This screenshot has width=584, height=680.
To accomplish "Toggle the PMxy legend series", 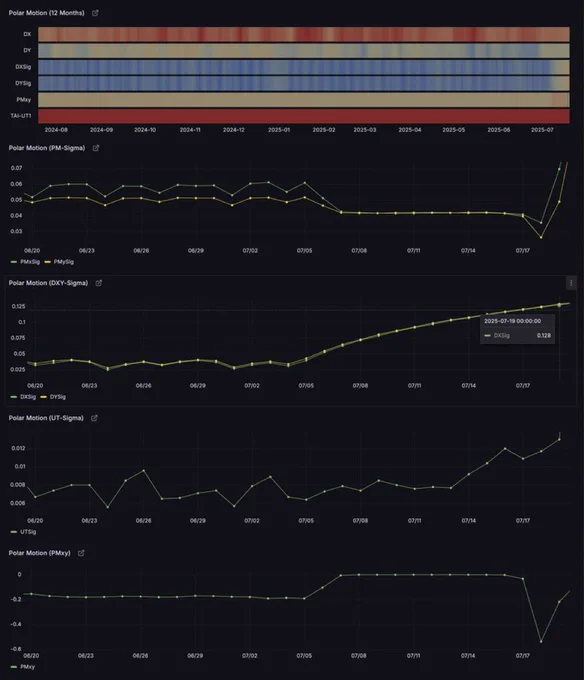I will click(x=23, y=667).
